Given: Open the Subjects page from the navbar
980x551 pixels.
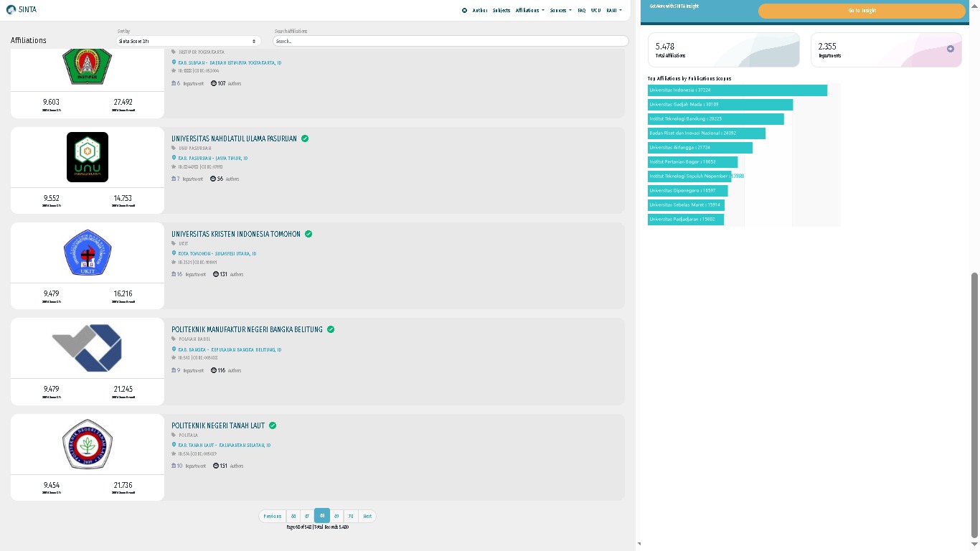Looking at the screenshot, I should (x=501, y=11).
